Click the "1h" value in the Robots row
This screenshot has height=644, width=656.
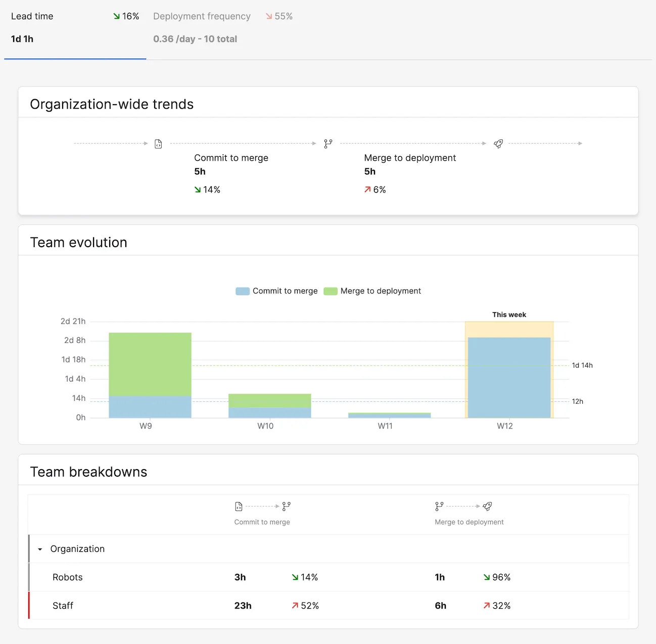(x=440, y=577)
